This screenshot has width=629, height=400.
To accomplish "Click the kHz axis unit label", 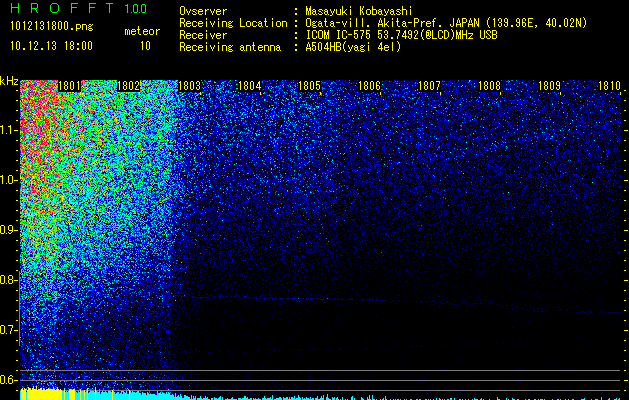I will coord(9,81).
